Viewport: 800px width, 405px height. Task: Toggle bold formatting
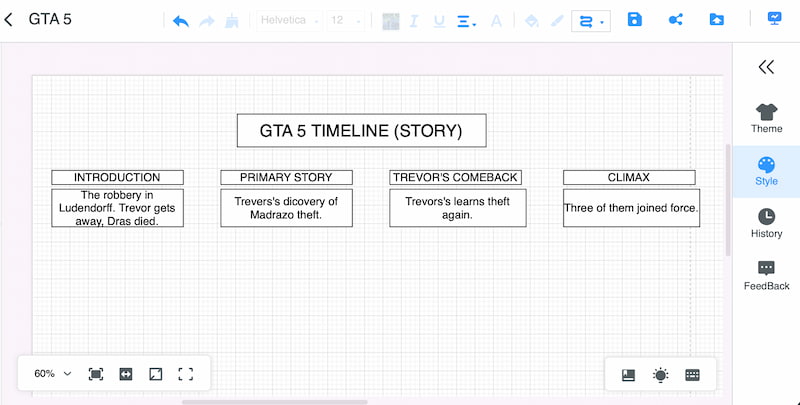pyautogui.click(x=390, y=21)
